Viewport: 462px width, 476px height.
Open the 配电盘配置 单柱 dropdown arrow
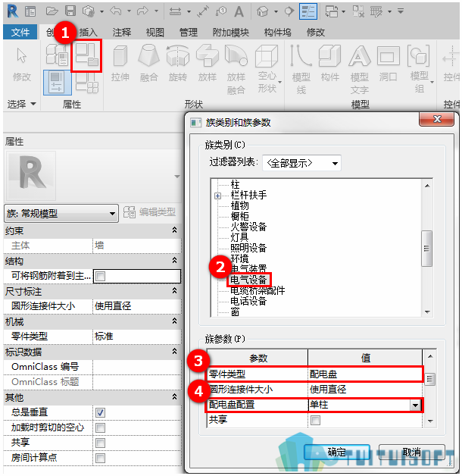415,405
